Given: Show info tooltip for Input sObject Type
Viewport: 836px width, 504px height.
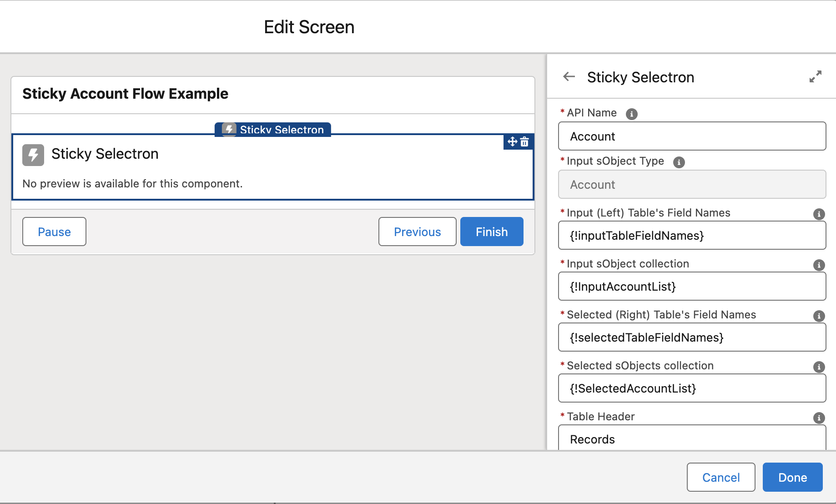Looking at the screenshot, I should (679, 162).
